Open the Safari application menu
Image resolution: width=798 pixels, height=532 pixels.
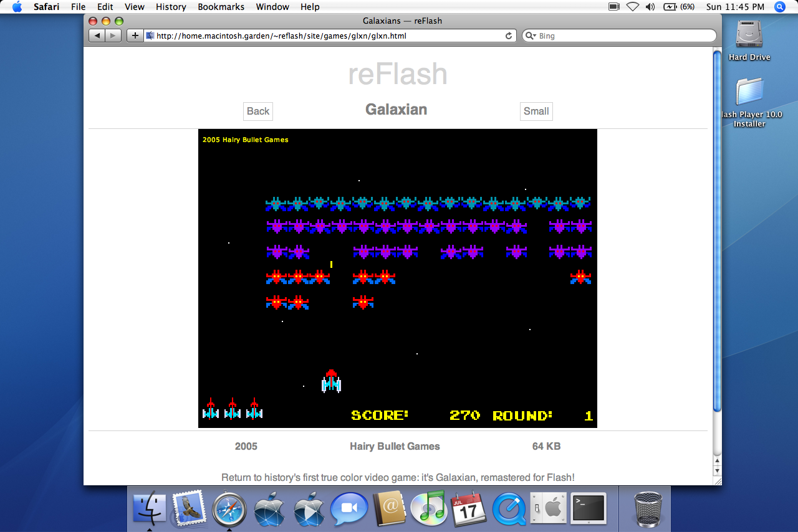click(47, 7)
